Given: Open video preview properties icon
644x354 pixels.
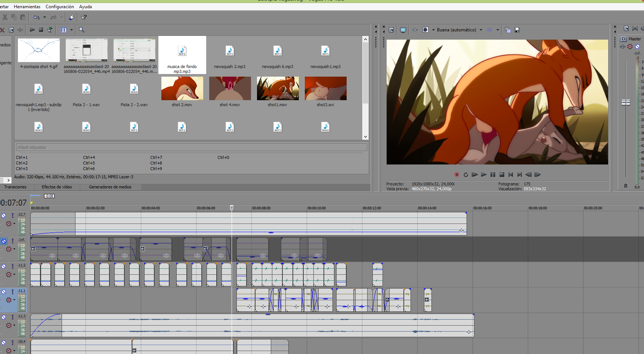Looking at the screenshot, I should click(391, 30).
